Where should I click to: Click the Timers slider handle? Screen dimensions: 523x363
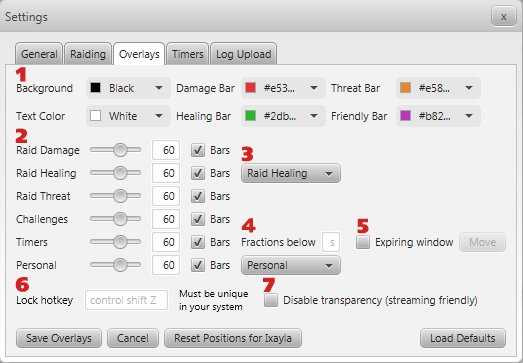(x=120, y=242)
